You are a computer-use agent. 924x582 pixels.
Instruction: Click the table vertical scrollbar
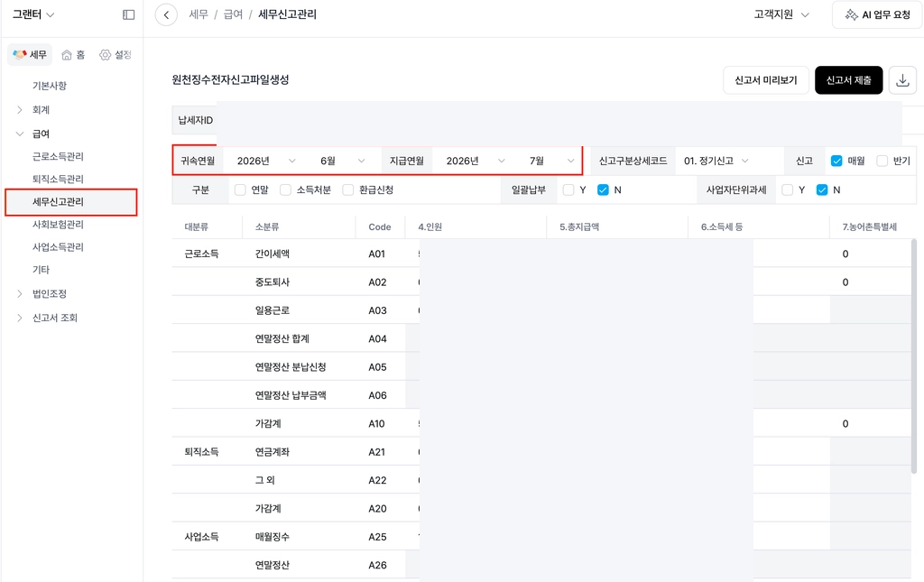click(914, 356)
